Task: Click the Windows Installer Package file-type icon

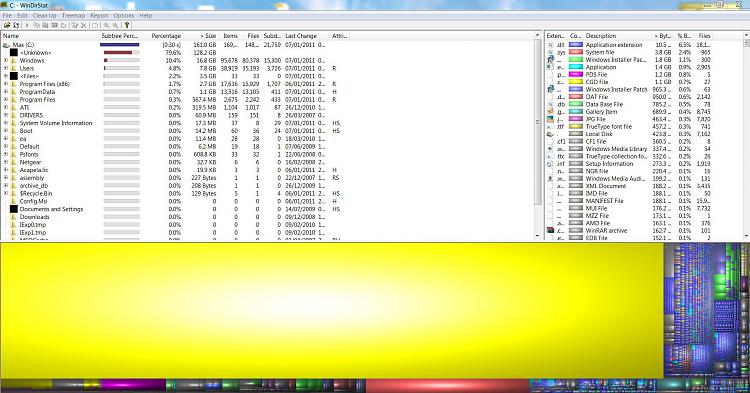Action: tap(551, 60)
